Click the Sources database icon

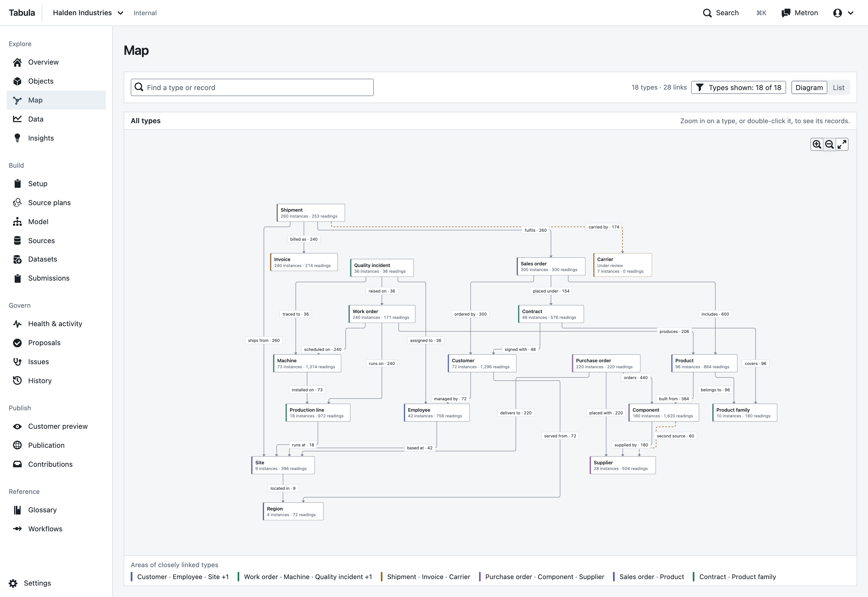(x=17, y=240)
